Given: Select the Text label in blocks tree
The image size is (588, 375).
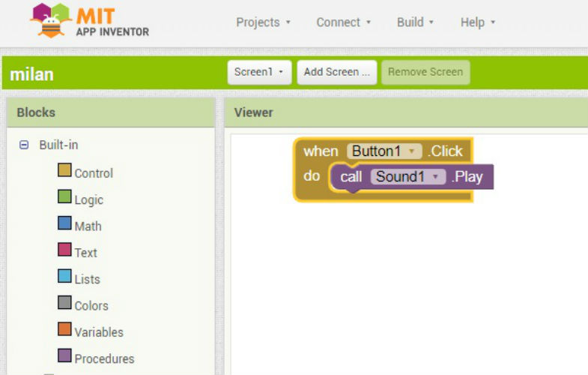Looking at the screenshot, I should click(x=86, y=253).
